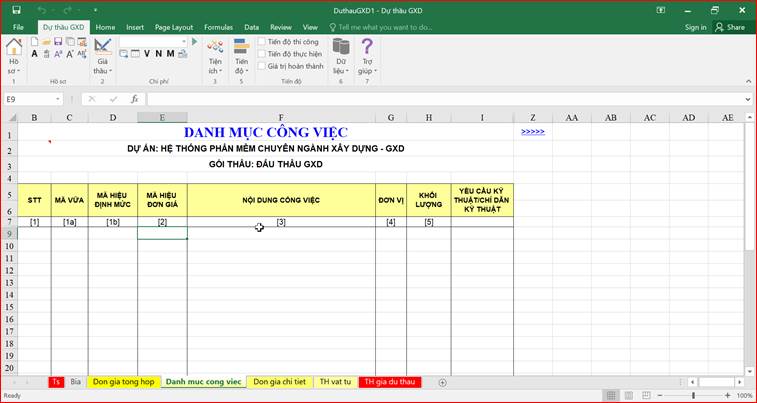Add a new sheet with plus icon
This screenshot has width=757, height=403.
click(442, 382)
